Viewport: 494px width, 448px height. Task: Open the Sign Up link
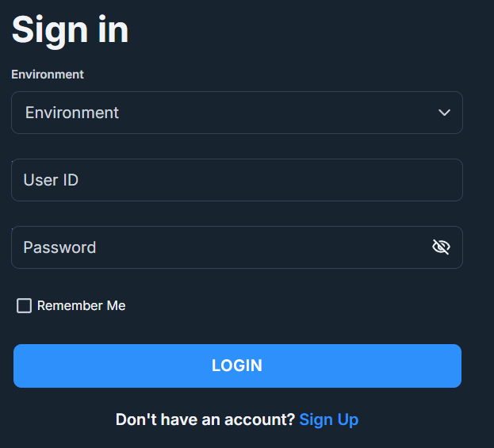click(x=328, y=419)
